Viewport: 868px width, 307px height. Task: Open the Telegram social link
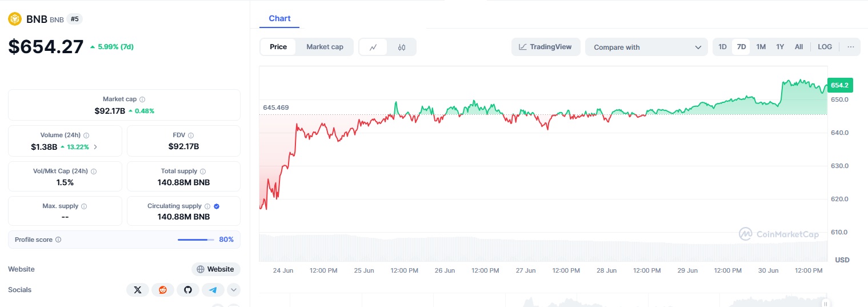[x=213, y=290]
